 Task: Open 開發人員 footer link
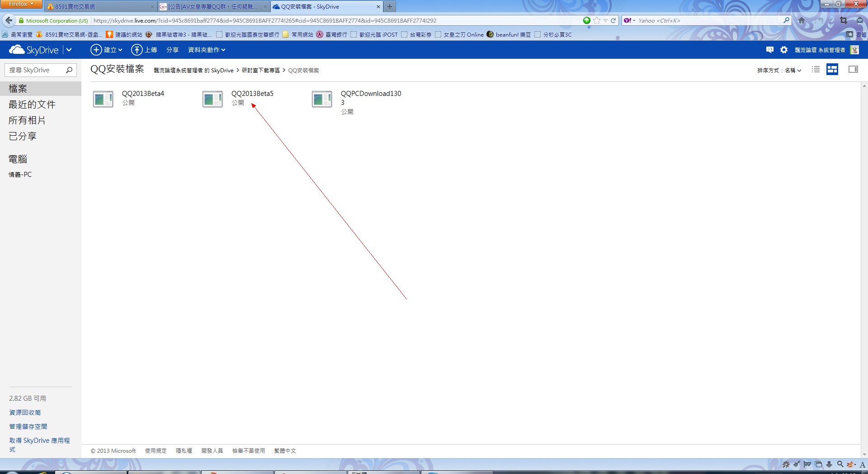(x=212, y=451)
